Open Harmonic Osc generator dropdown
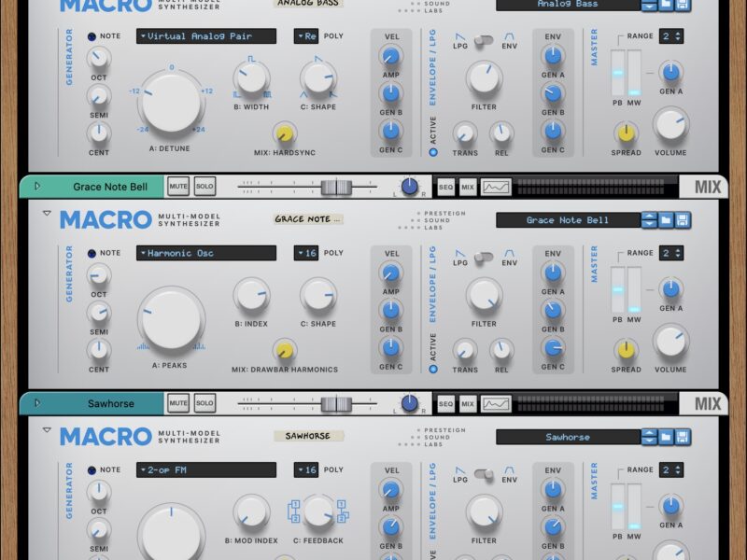Viewport: 747px width, 560px height. (x=206, y=253)
